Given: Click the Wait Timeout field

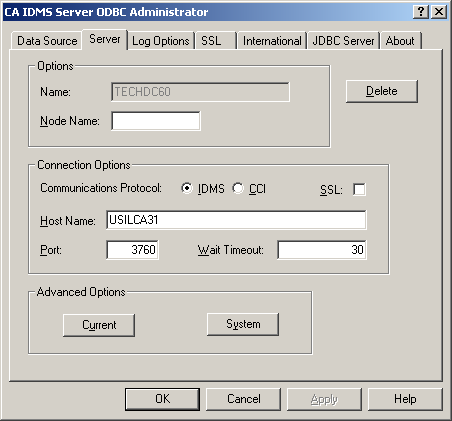Looking at the screenshot, I should [x=322, y=250].
